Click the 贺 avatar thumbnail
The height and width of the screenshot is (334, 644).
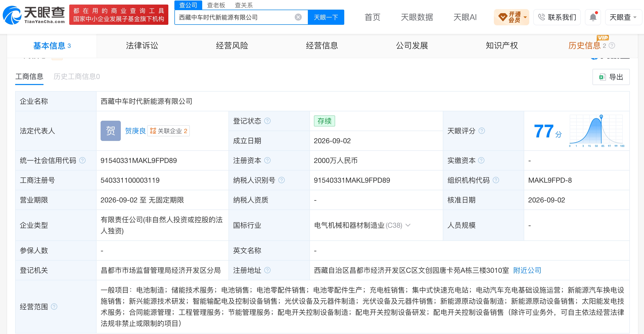111,131
